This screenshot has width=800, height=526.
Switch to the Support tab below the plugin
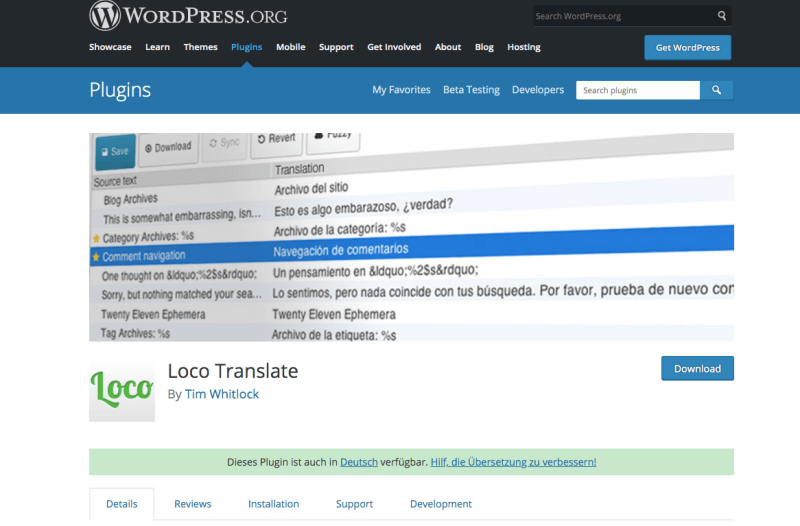pyautogui.click(x=354, y=504)
